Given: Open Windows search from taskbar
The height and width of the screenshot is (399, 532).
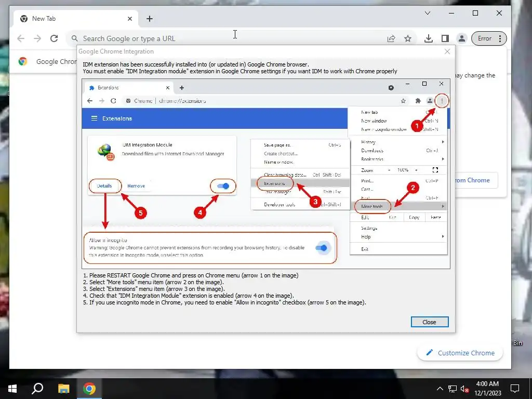Looking at the screenshot, I should tap(37, 389).
